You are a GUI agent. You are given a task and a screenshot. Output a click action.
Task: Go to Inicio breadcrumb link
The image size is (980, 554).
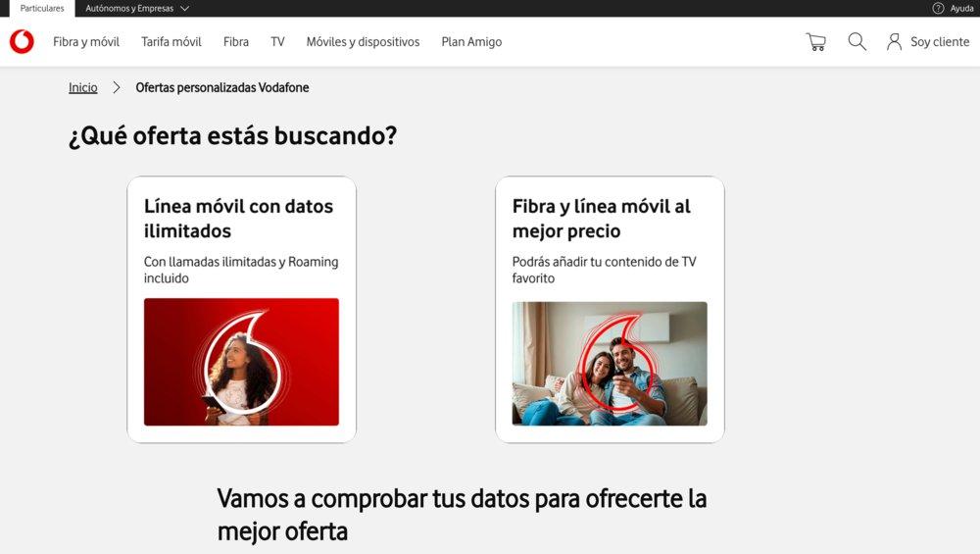pyautogui.click(x=83, y=87)
